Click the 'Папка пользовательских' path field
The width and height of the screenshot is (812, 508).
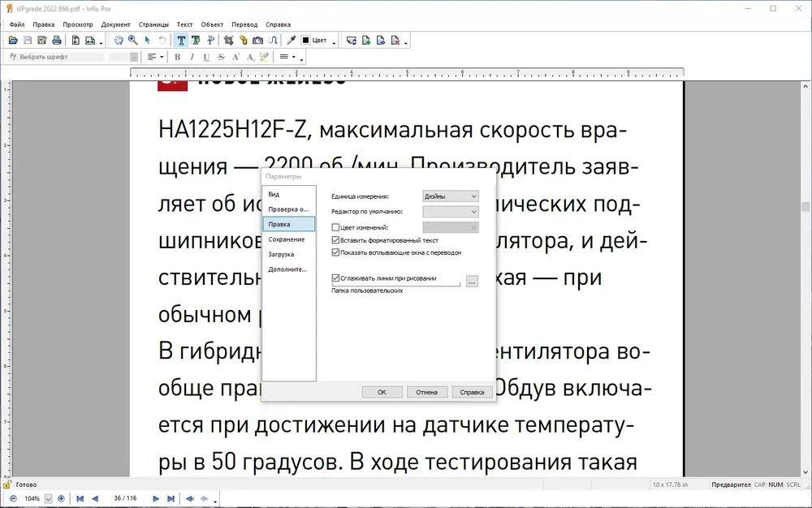coord(395,284)
